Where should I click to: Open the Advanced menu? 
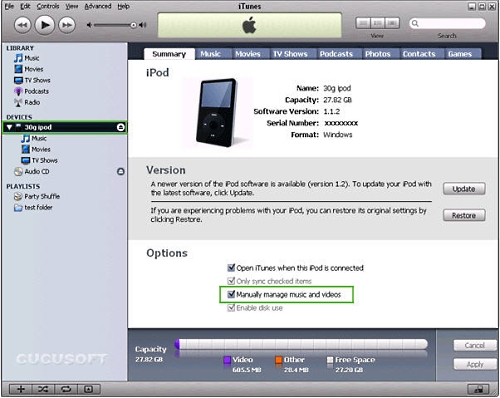click(x=98, y=6)
